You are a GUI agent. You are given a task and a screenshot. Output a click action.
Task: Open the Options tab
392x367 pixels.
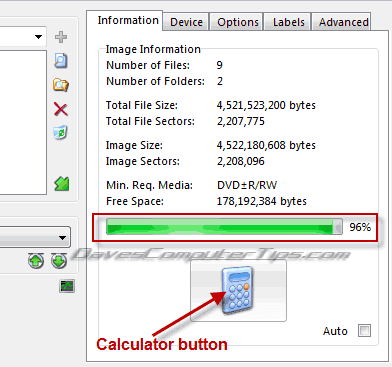click(238, 22)
